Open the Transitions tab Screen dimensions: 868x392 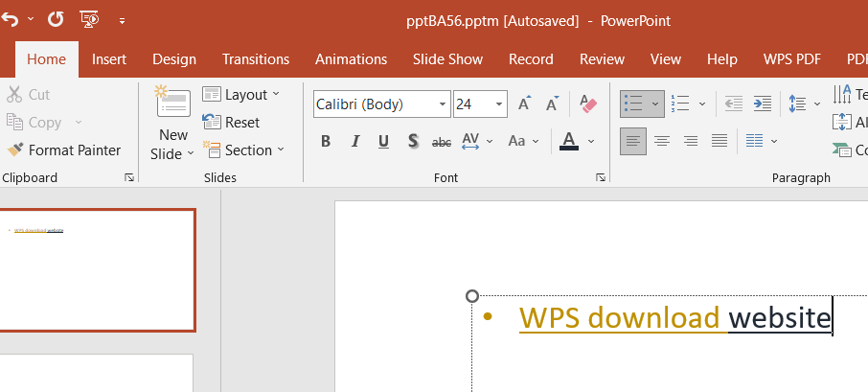pyautogui.click(x=256, y=59)
